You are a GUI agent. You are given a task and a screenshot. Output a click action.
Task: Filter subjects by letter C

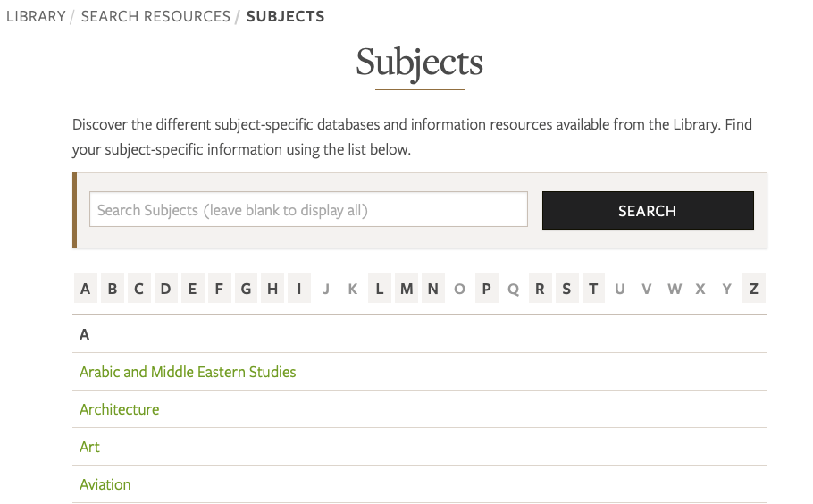(138, 289)
